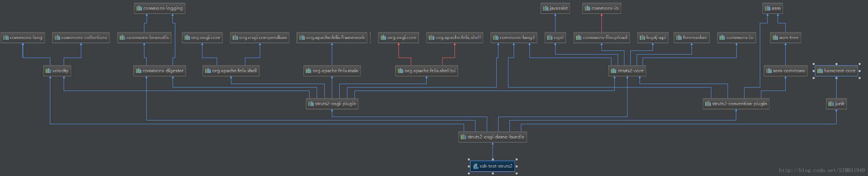Select the commons-io node beside freemarker
Viewport: 868px width, 176px height.
coord(736,38)
